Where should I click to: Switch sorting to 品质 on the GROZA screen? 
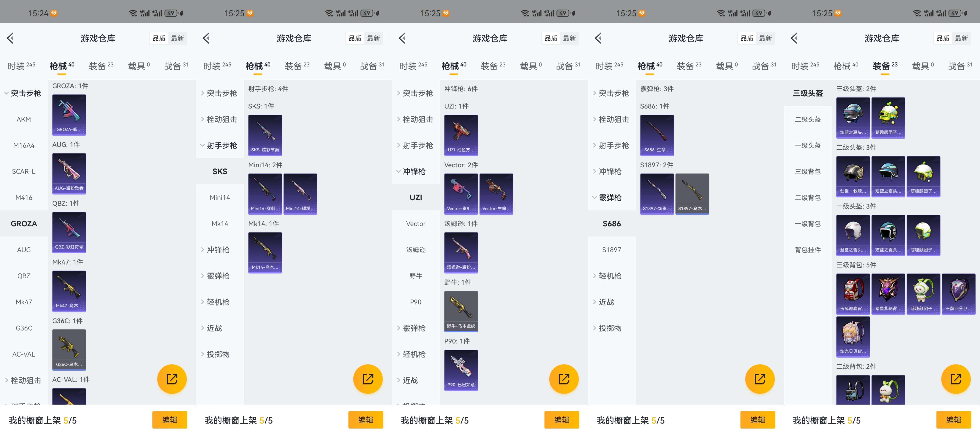(x=159, y=38)
